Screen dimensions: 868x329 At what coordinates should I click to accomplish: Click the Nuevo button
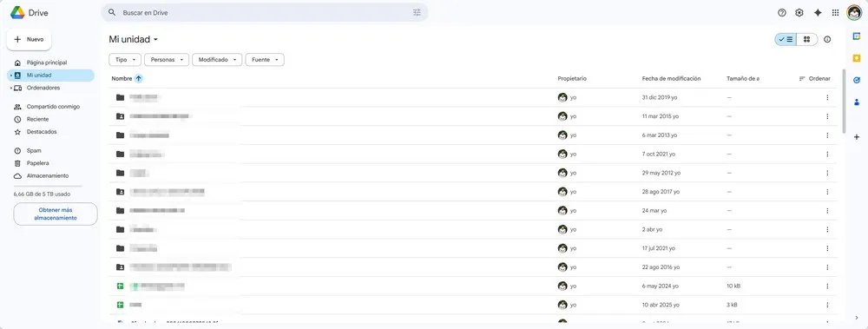(x=29, y=39)
